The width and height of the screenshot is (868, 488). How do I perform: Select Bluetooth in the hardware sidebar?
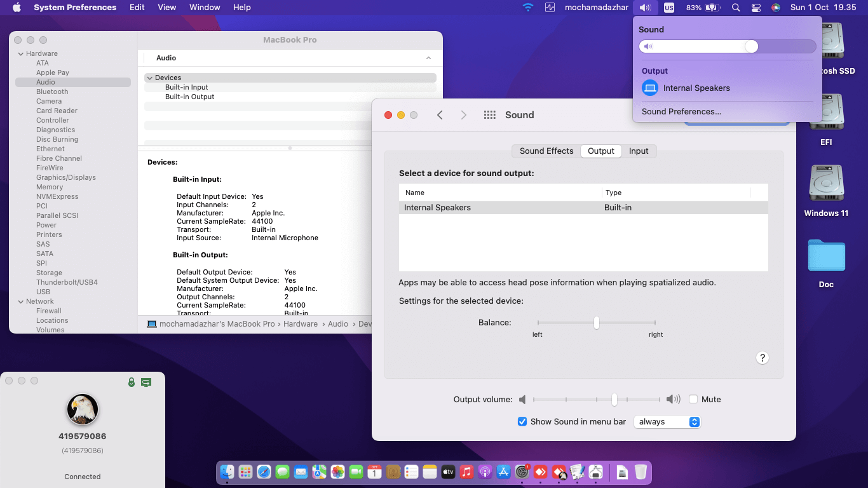click(52, 91)
